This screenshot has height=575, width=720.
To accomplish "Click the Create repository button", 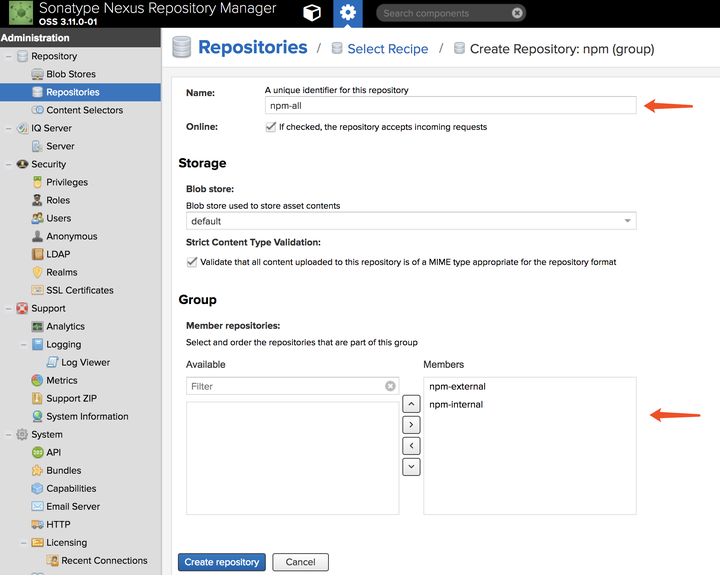I will click(x=221, y=562).
